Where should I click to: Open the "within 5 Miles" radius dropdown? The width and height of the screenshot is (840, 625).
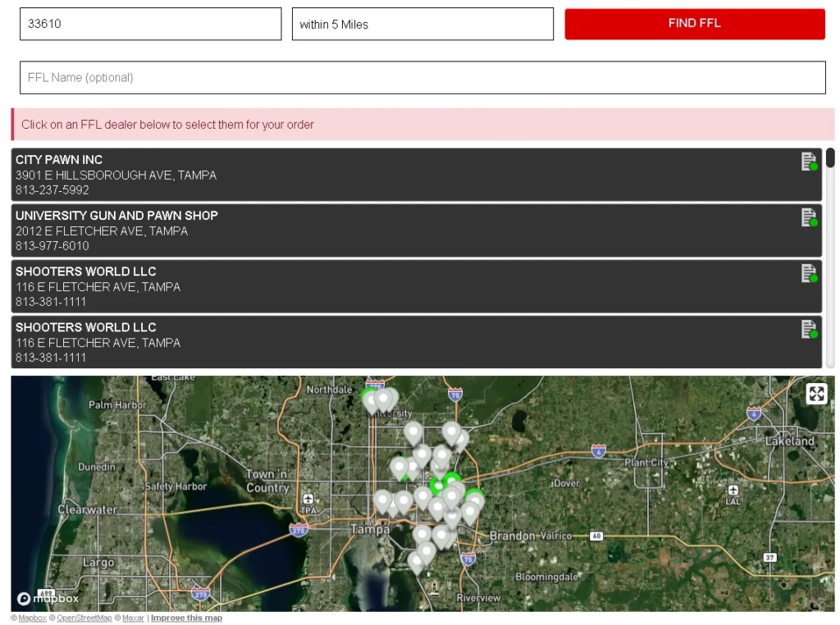(422, 24)
